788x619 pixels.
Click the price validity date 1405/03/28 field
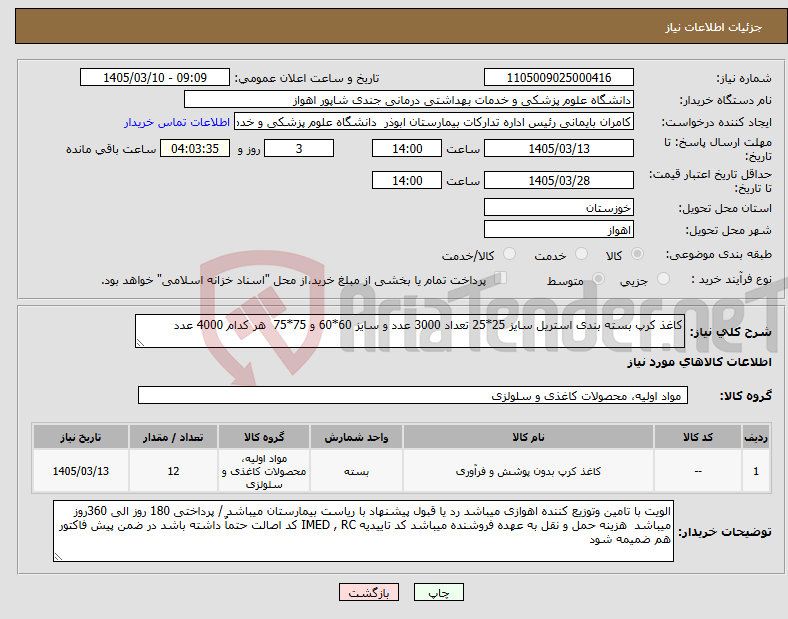click(x=558, y=180)
